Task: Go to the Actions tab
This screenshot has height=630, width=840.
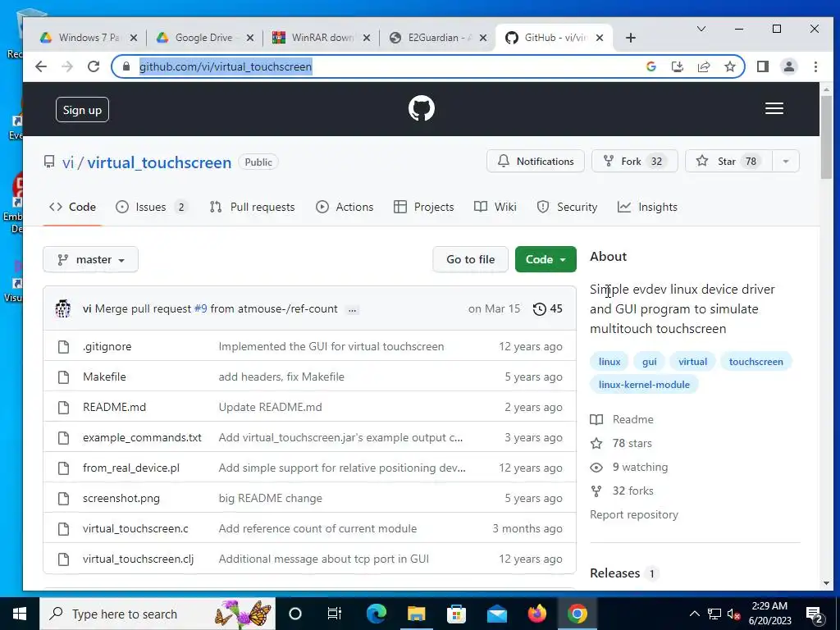Action: point(345,207)
